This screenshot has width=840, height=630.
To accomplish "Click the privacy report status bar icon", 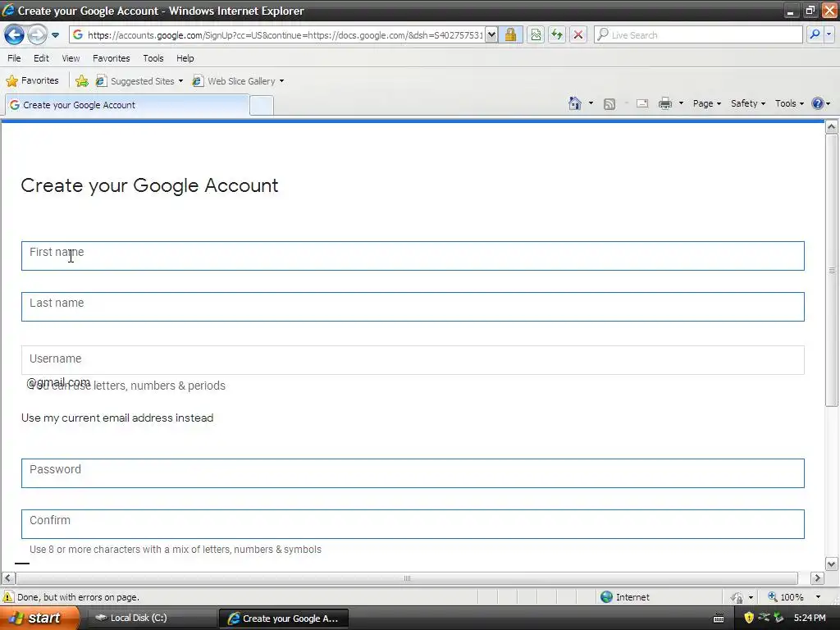I will tap(737, 597).
